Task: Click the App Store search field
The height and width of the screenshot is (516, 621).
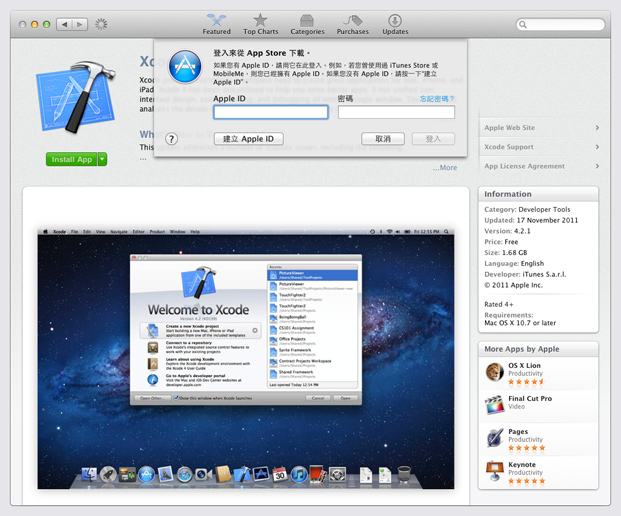Action: click(560, 25)
